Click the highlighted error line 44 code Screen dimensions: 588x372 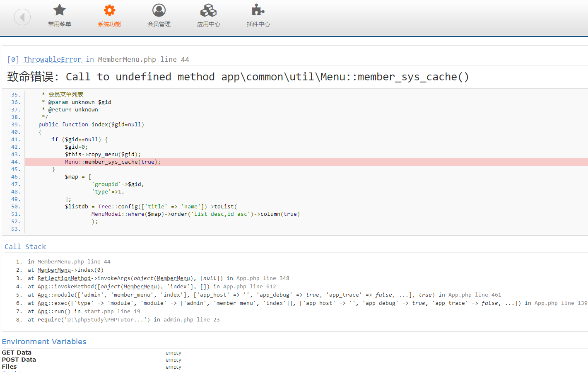tap(113, 162)
